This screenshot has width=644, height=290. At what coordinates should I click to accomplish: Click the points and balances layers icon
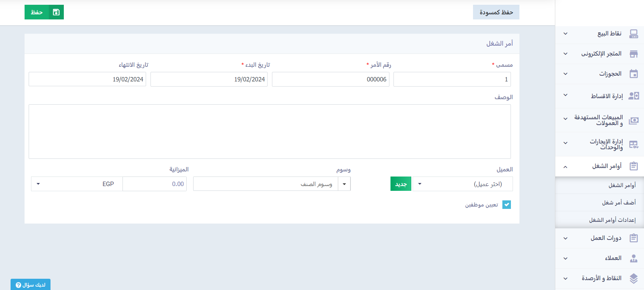pyautogui.click(x=633, y=278)
